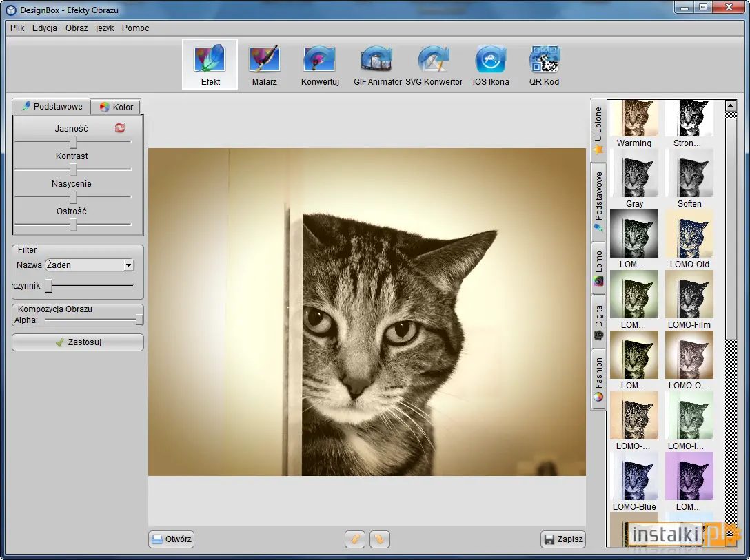Rotate image right with the orange arrow
750x560 pixels.
(379, 539)
